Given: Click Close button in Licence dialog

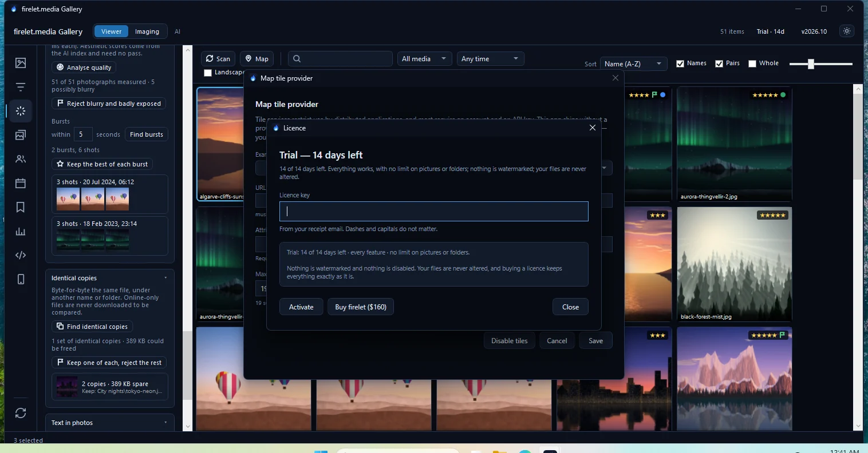Looking at the screenshot, I should tap(570, 307).
